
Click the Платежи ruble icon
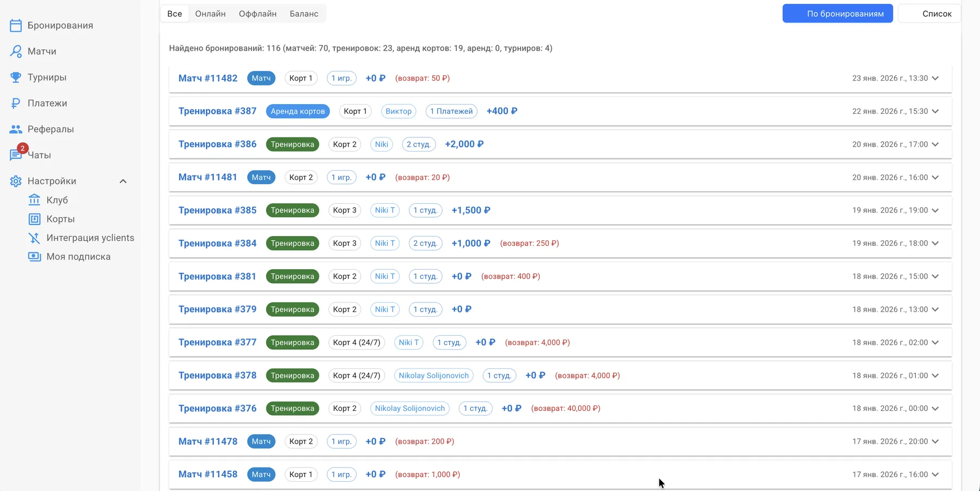(16, 104)
